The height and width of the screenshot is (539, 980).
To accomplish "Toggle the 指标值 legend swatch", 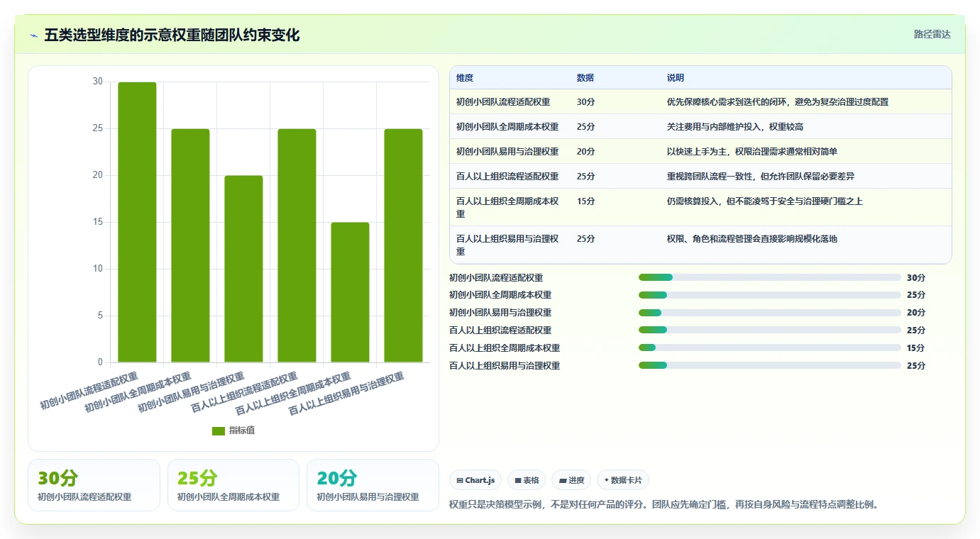I will pyautogui.click(x=219, y=431).
